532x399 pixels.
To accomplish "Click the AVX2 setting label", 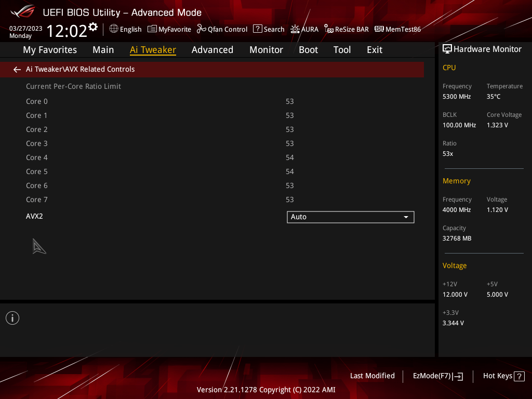I will click(34, 217).
